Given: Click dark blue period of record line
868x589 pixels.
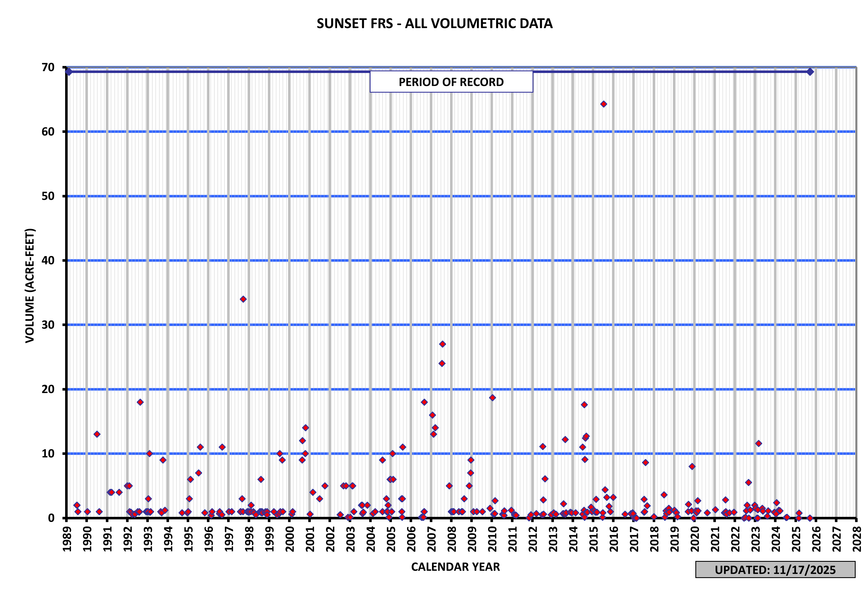Looking at the screenshot, I should 224,72.
